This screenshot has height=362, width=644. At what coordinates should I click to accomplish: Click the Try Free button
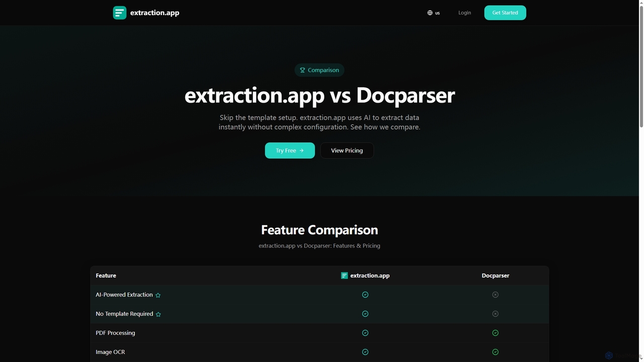tap(290, 150)
